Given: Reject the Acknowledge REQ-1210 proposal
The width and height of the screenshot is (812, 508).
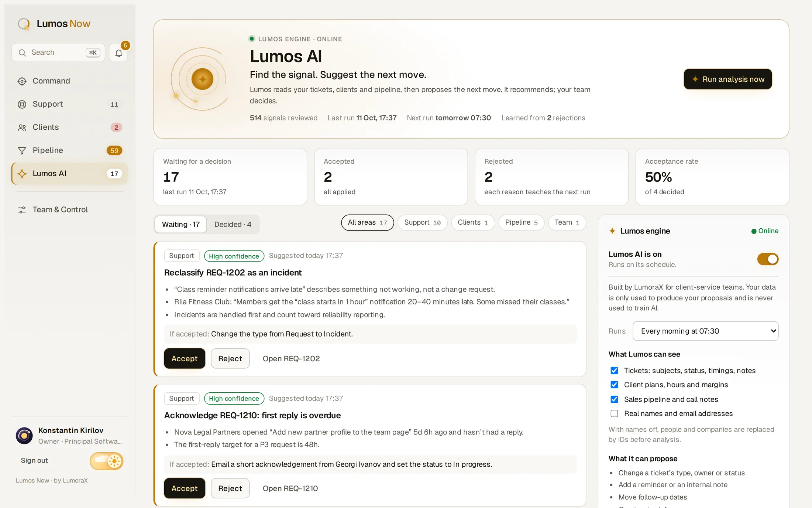Looking at the screenshot, I should 230,488.
